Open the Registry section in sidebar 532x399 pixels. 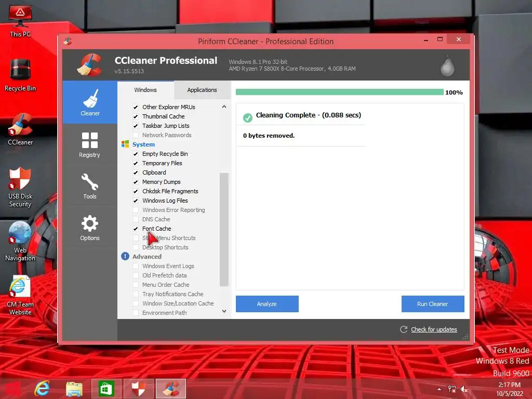click(90, 145)
